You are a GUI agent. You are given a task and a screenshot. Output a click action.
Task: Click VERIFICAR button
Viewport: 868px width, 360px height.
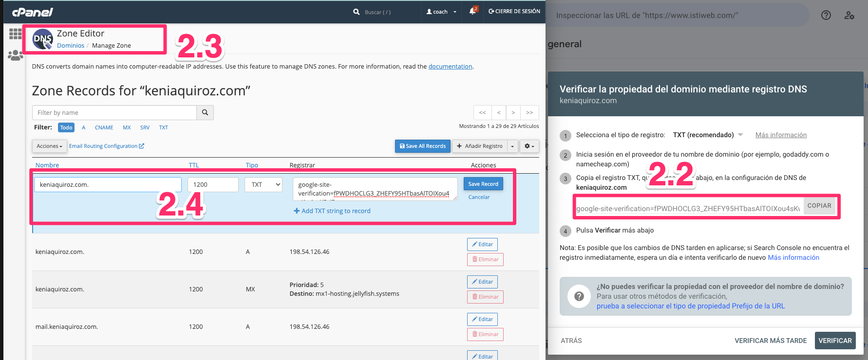pos(835,341)
